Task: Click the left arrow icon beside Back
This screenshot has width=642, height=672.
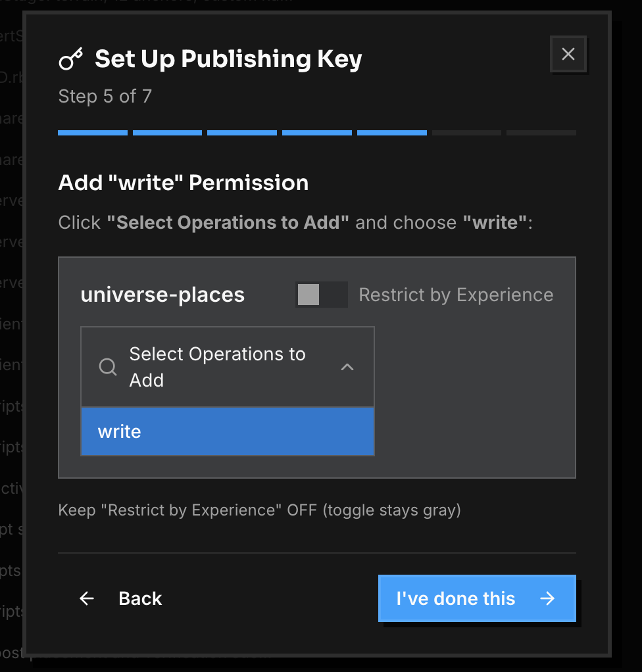Action: (x=87, y=598)
